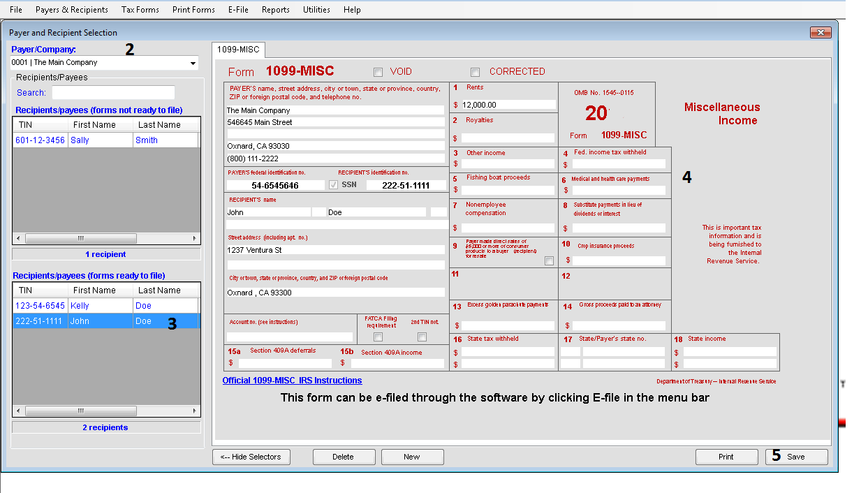Image resolution: width=868 pixels, height=493 pixels.
Task: Click the Account no. field
Action: click(290, 337)
